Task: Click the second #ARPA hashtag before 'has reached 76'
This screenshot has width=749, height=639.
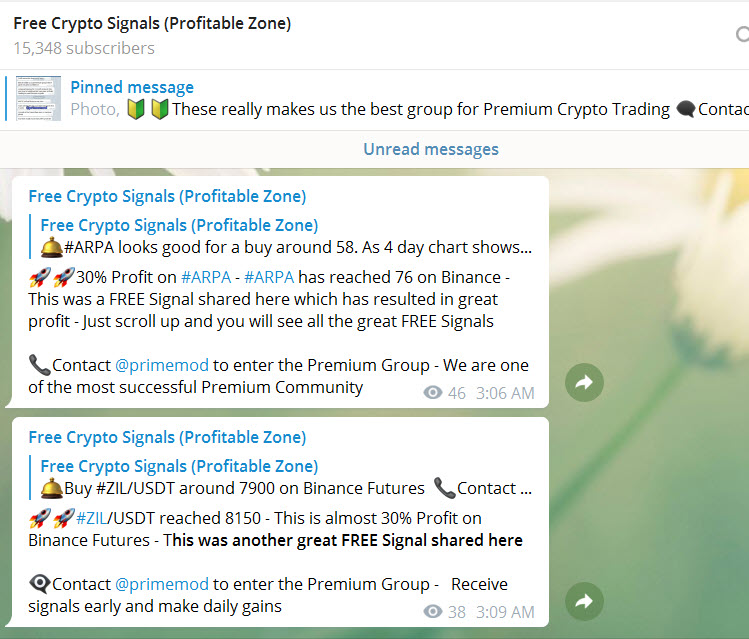Action: [x=269, y=277]
